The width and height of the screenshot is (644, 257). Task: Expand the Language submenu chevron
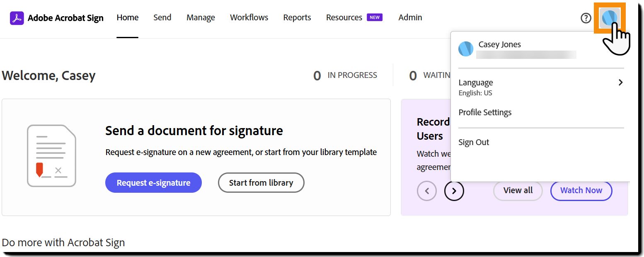click(x=620, y=82)
